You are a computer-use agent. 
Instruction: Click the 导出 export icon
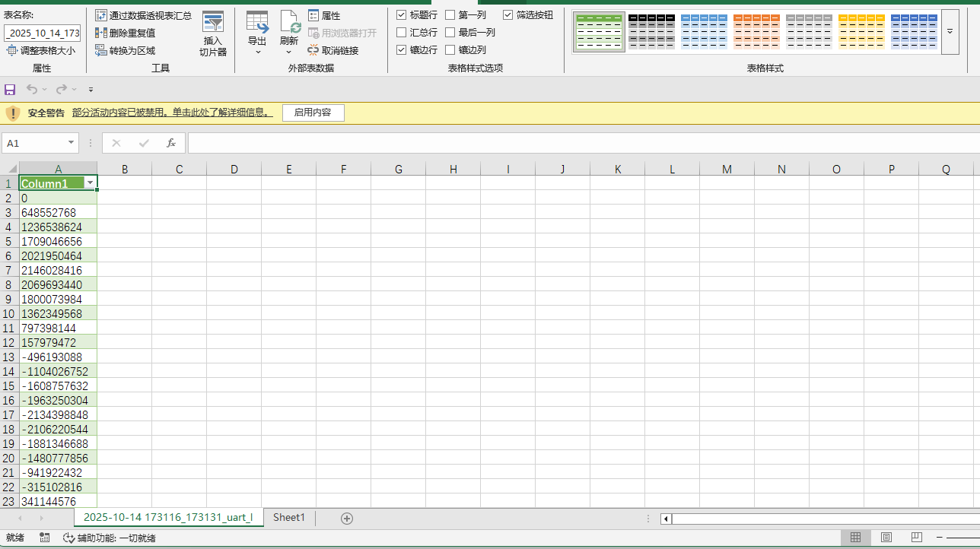(x=257, y=23)
